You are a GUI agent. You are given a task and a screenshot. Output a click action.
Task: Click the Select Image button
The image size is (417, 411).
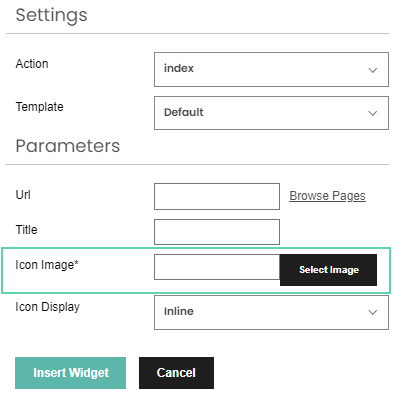(x=328, y=270)
